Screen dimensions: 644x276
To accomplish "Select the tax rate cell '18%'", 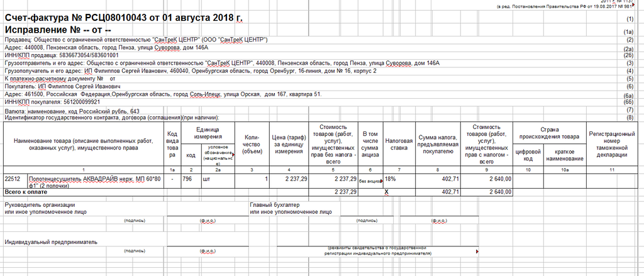I will (399, 181).
